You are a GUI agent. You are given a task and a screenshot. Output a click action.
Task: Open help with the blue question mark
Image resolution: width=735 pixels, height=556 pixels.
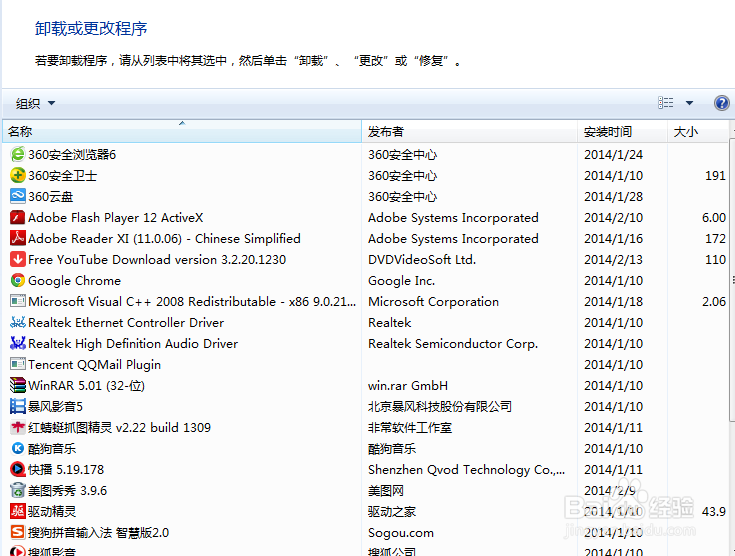[721, 103]
